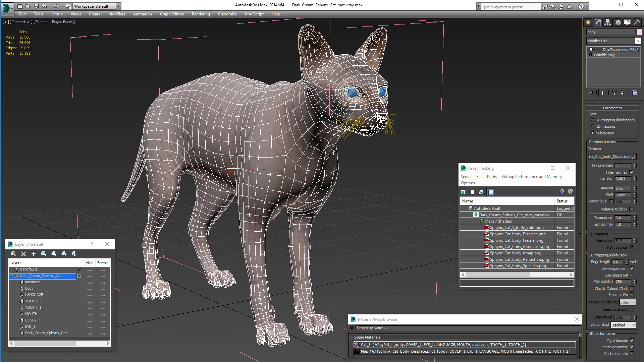Open the Modifier List dropdown
This screenshot has height=362, width=644.
pyautogui.click(x=638, y=41)
